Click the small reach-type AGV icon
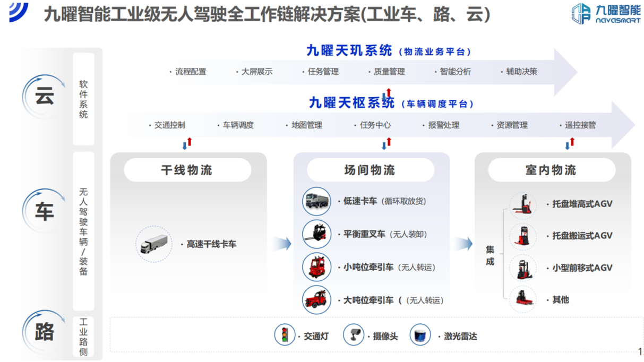 click(x=523, y=268)
